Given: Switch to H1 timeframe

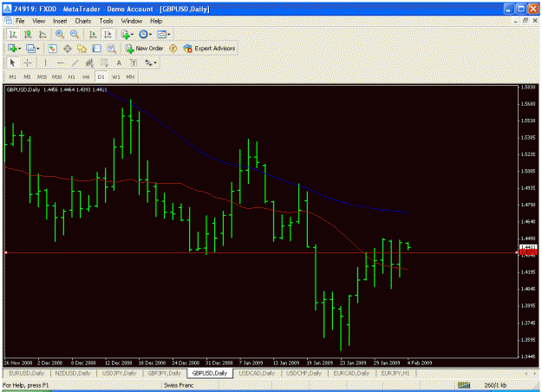Looking at the screenshot, I should tap(72, 76).
